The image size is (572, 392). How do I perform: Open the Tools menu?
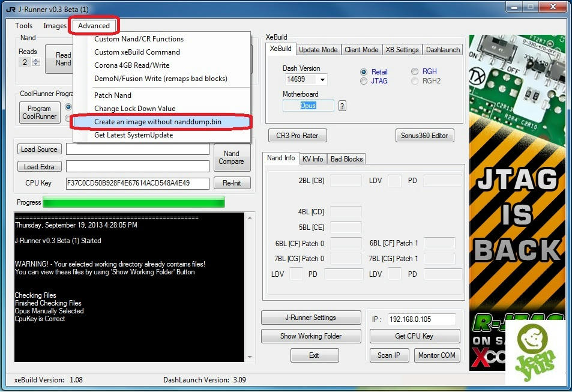[x=24, y=26]
